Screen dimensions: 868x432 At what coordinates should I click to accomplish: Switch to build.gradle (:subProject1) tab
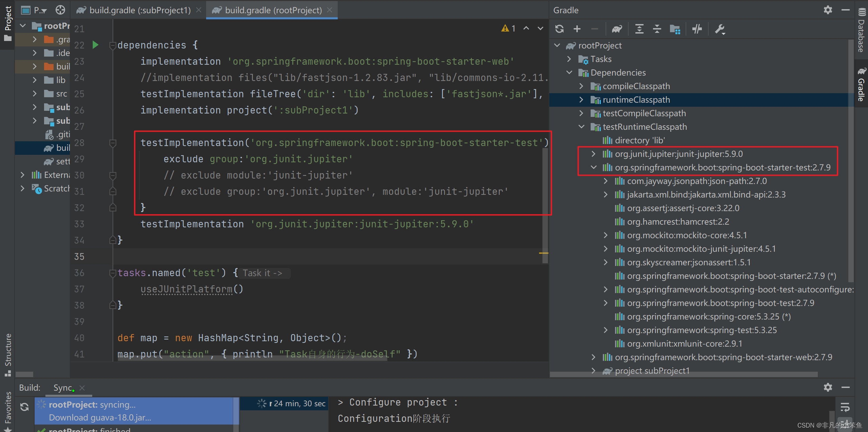click(139, 10)
